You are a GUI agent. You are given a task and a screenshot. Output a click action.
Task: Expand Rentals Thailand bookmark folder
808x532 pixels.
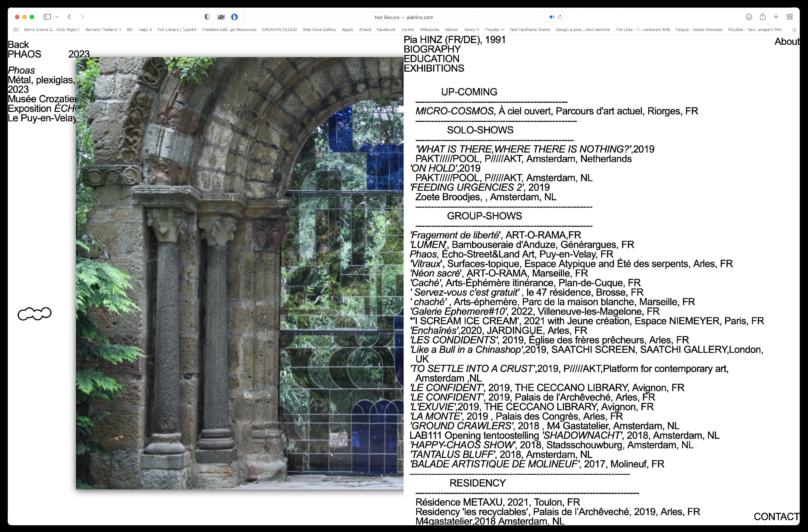coord(103,30)
